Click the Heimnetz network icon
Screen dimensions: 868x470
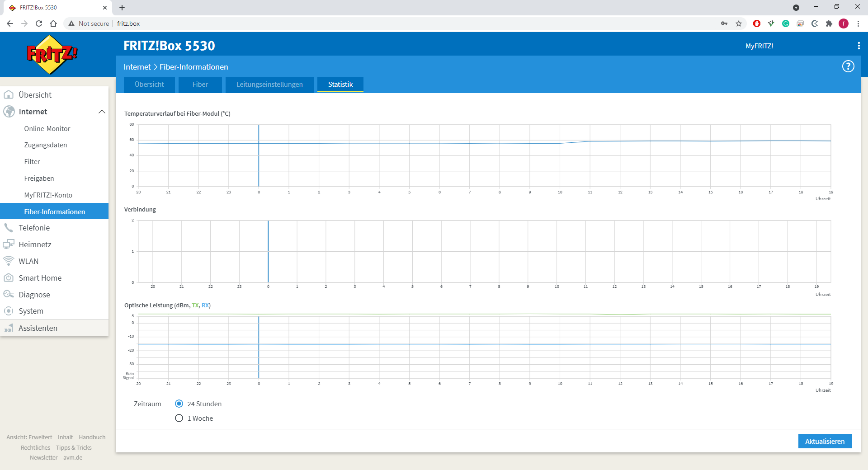[9, 244]
